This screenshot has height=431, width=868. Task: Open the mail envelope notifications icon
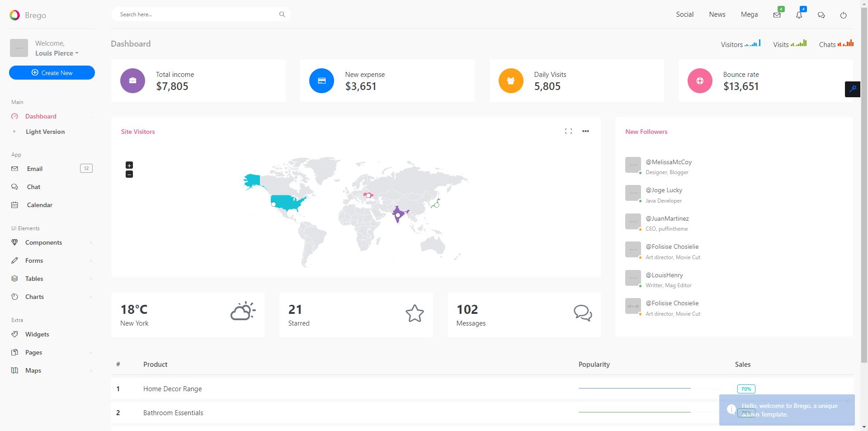point(777,15)
